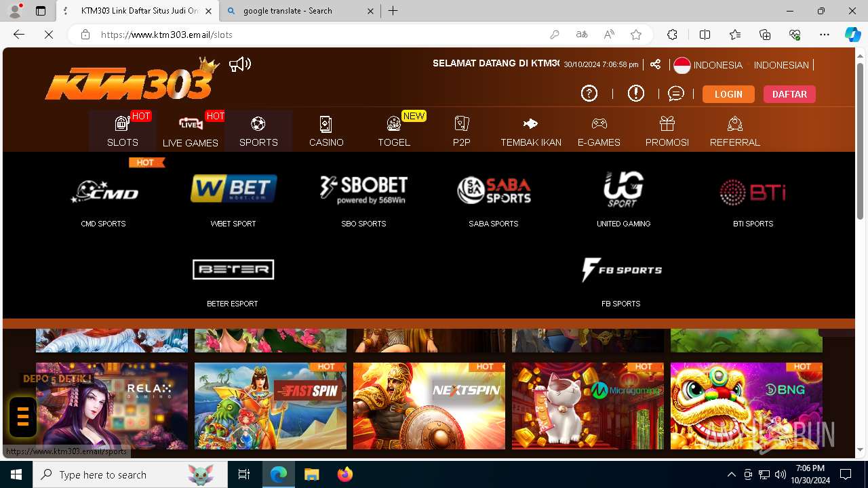Click the share icon in header

655,64
